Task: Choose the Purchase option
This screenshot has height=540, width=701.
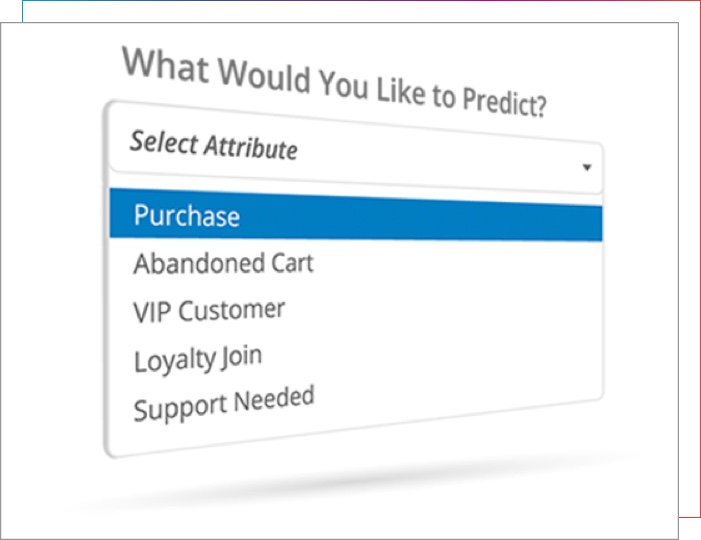Action: tap(187, 215)
